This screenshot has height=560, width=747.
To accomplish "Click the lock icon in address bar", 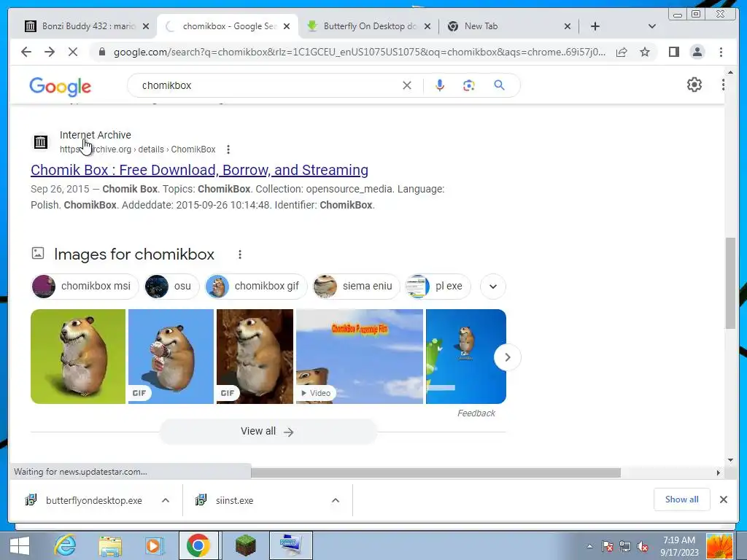I will [x=101, y=52].
